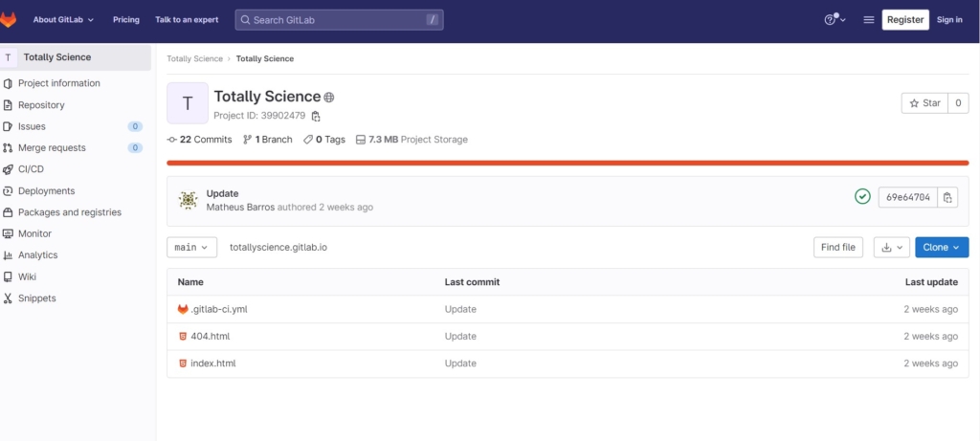Open Pricing in the top navigation
Viewport: 980px width, 441px height.
pos(126,19)
